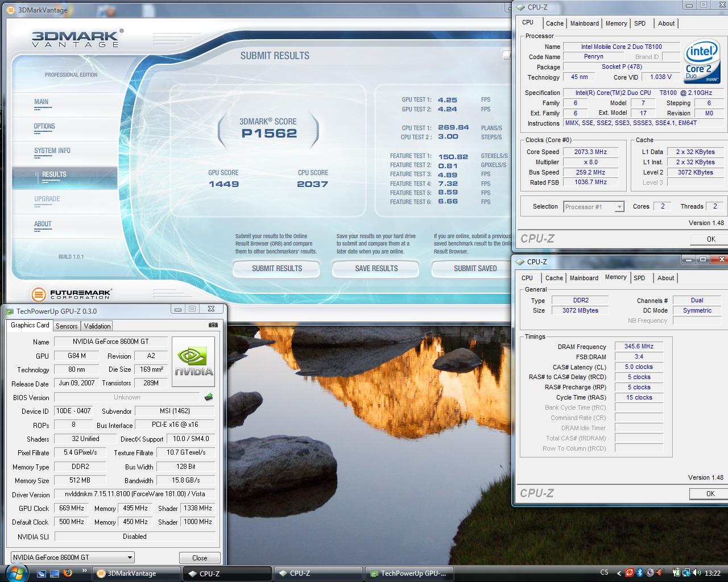This screenshot has width=728, height=582.
Task: Click the GPU-Z title bar icon
Action: click(9, 311)
